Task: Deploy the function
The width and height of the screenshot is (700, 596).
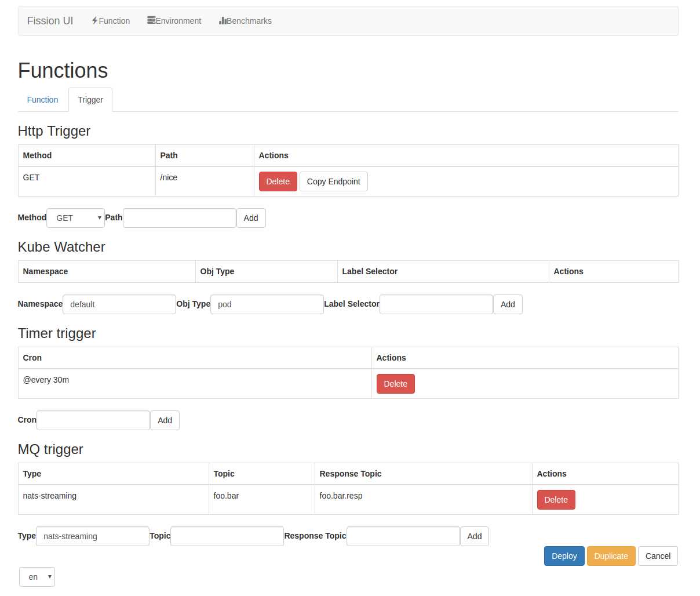Action: click(564, 556)
